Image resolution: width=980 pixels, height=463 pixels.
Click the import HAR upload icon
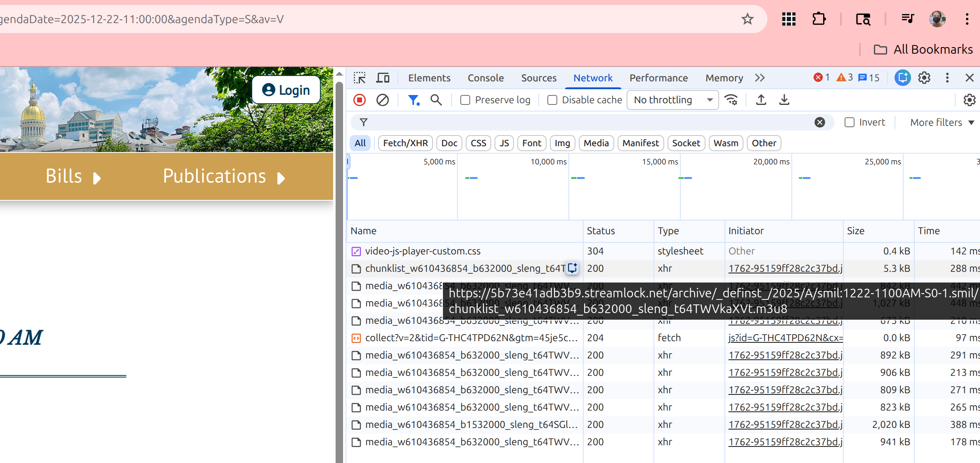[761, 100]
